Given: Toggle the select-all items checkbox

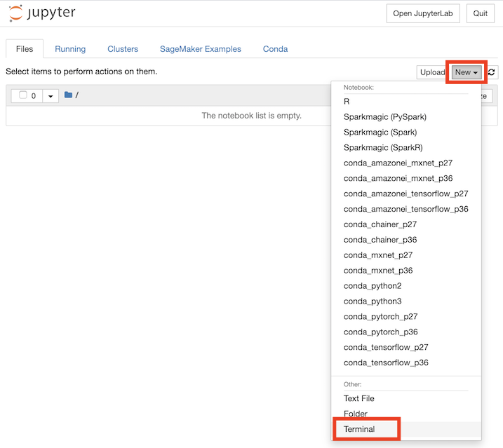Looking at the screenshot, I should [x=22, y=95].
